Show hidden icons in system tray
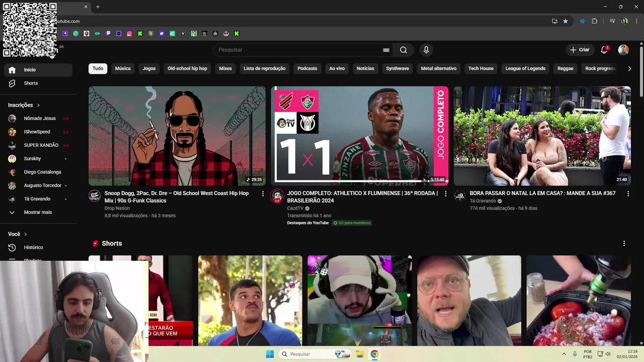 [564, 354]
